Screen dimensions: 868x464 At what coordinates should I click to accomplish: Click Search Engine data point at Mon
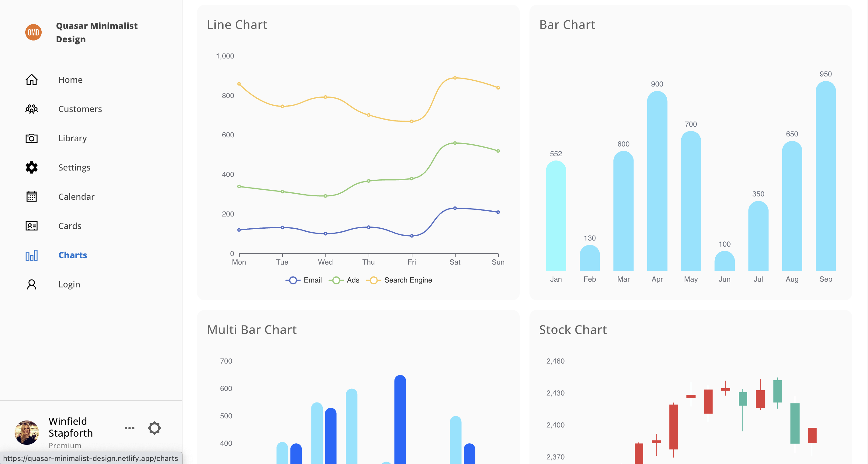click(x=239, y=84)
